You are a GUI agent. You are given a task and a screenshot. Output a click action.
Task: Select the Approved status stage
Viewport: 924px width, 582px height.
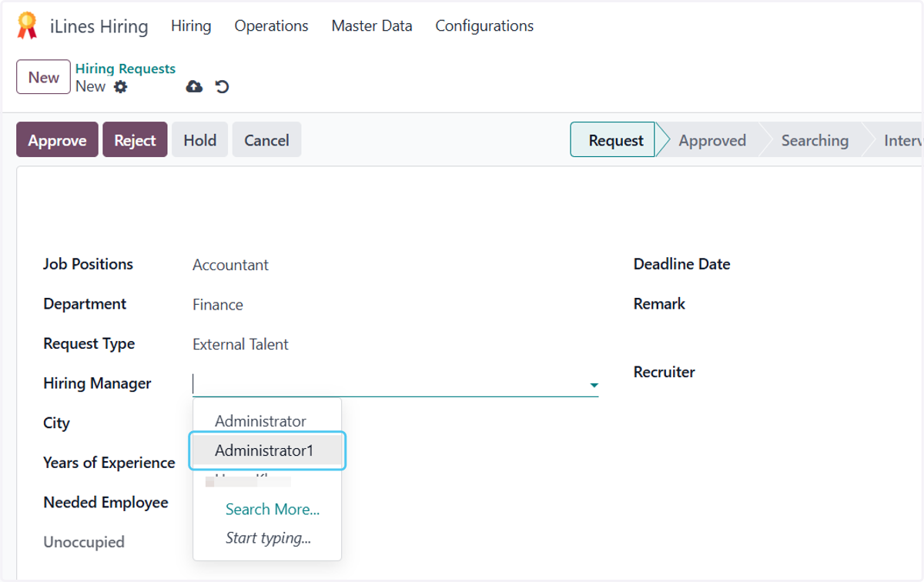[x=712, y=140]
